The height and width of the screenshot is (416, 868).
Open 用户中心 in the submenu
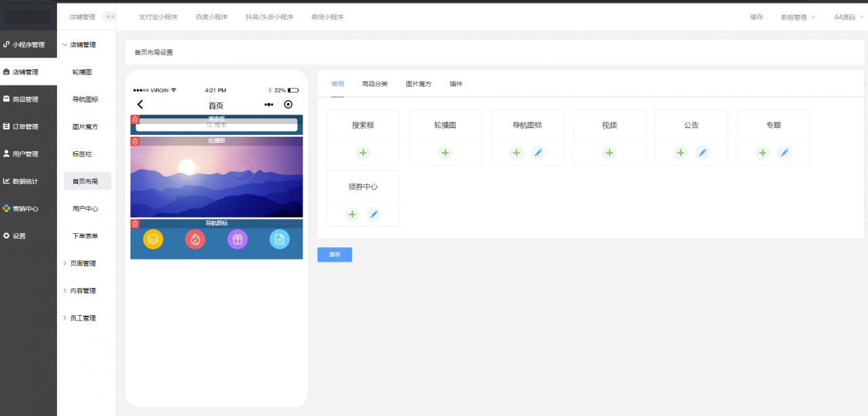click(86, 209)
